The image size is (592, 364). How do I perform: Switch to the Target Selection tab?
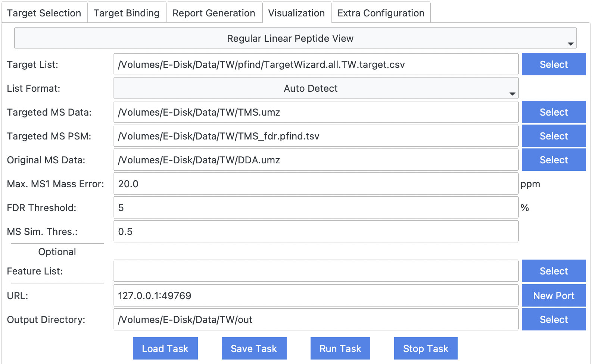click(44, 13)
